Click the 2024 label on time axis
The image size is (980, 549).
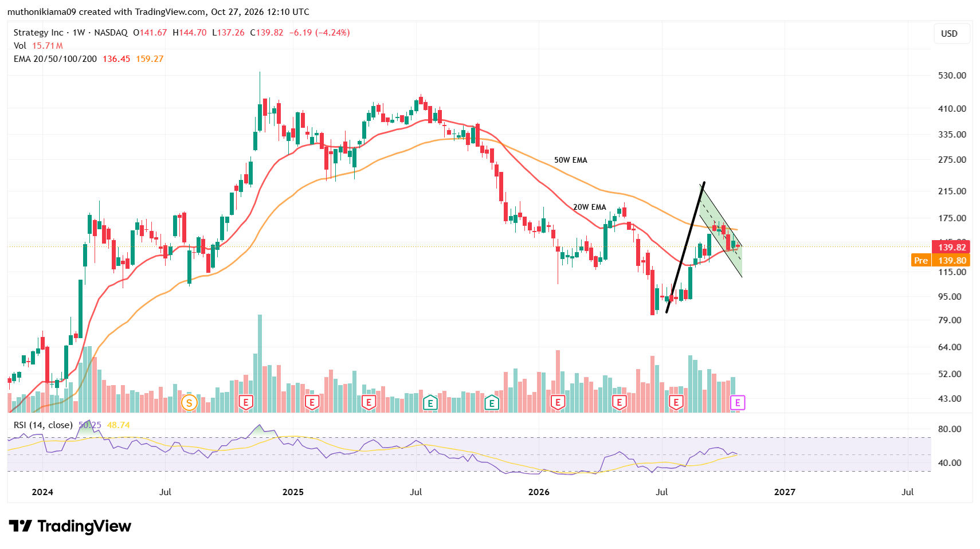click(x=42, y=492)
